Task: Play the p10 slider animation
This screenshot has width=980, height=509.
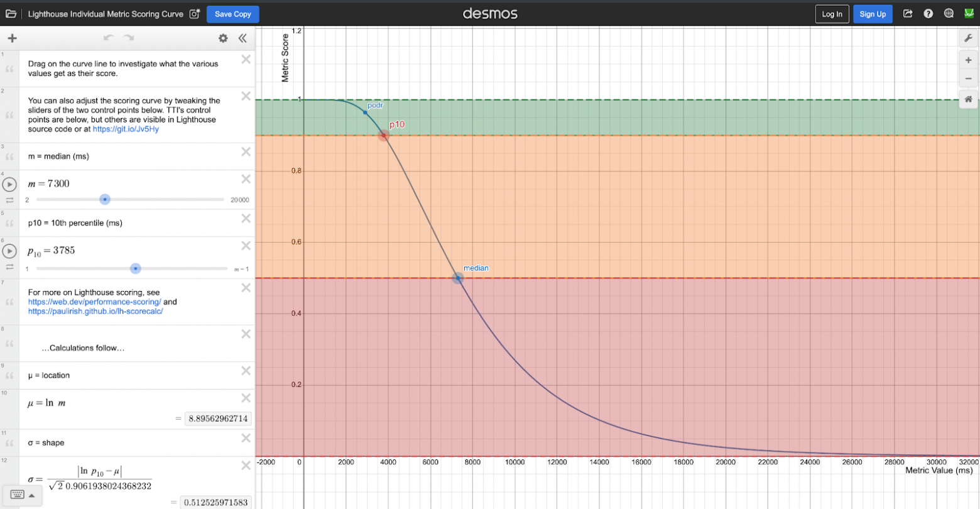Action: tap(9, 251)
